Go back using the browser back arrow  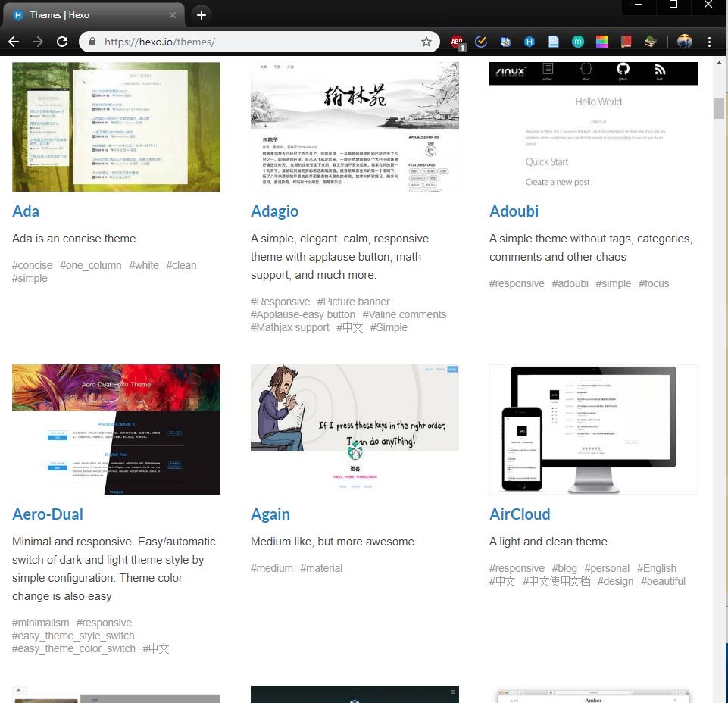[x=14, y=42]
